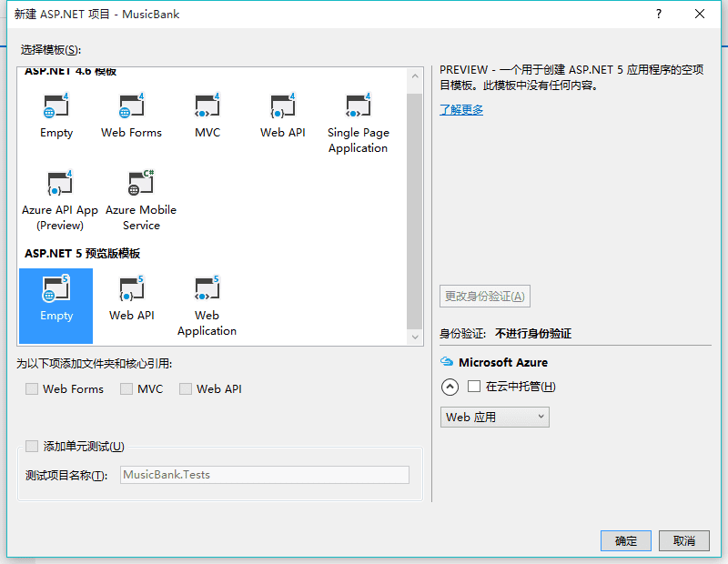Viewport: 728px width, 564px height.
Task: Confirm with the 确定 button
Action: coord(625,540)
